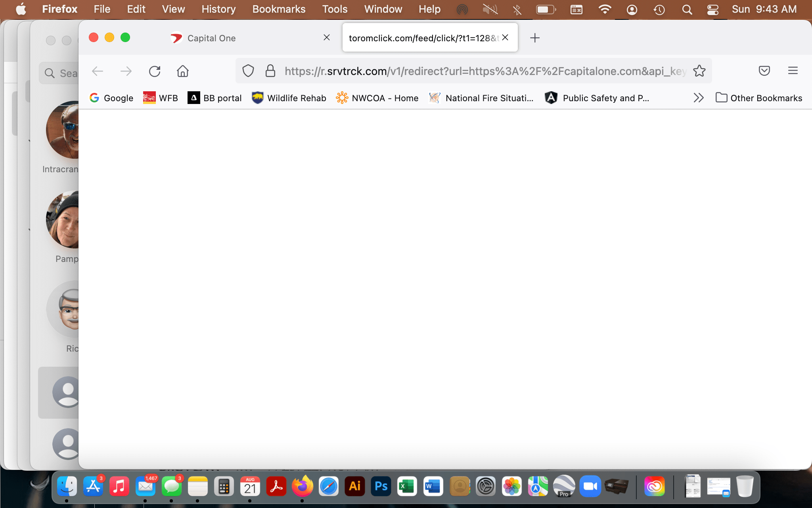Click the site security lock icon

[270, 71]
